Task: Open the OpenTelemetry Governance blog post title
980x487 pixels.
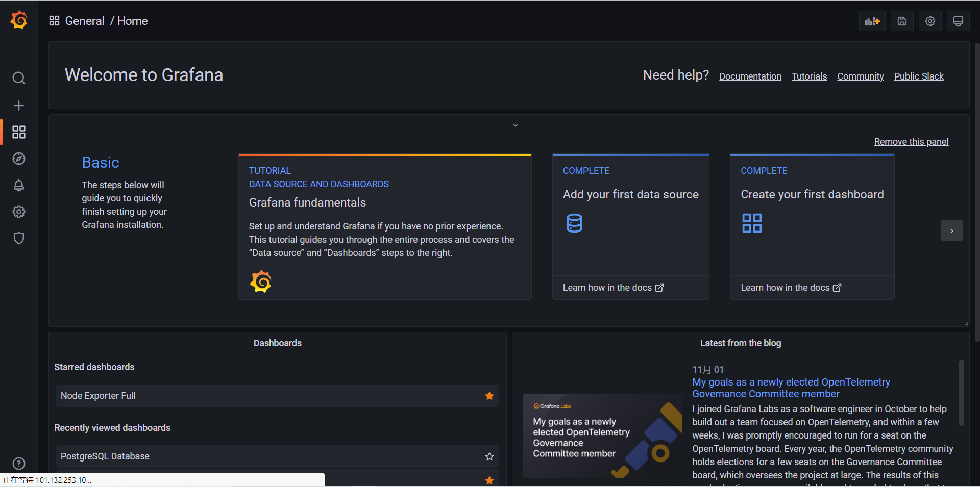Action: pyautogui.click(x=791, y=388)
